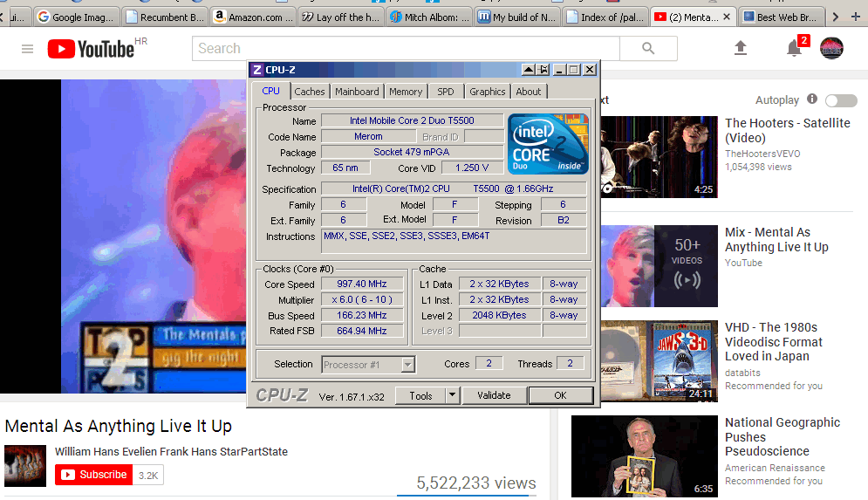This screenshot has width=868, height=500.
Task: Open a new browser tab
Action: [855, 17]
